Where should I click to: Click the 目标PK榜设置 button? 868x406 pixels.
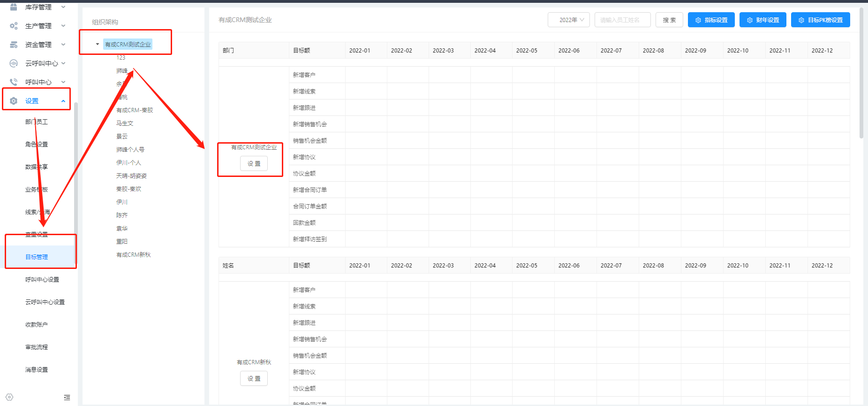pos(821,20)
